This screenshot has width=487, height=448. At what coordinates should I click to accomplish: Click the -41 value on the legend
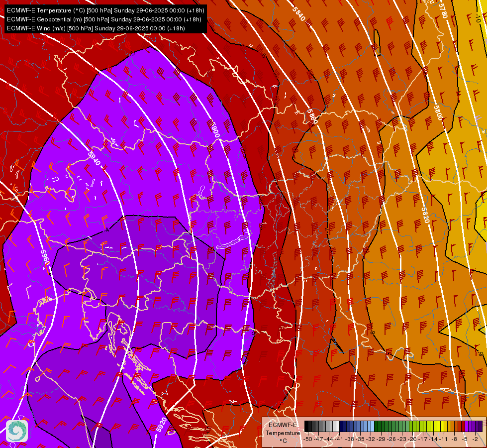coord(339,439)
